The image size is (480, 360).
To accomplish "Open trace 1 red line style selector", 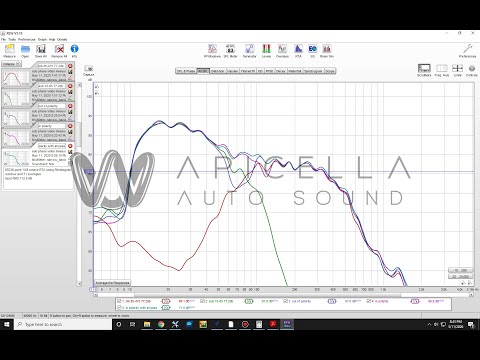I will coord(166,301).
